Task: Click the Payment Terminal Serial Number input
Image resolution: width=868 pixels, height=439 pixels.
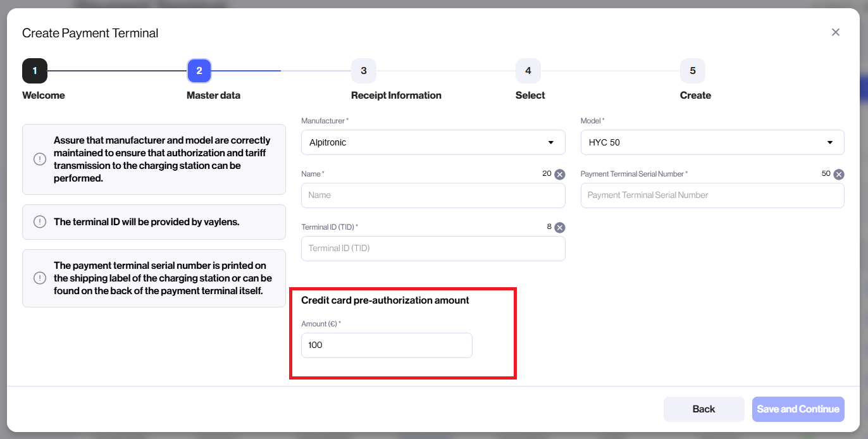Action: tap(712, 195)
